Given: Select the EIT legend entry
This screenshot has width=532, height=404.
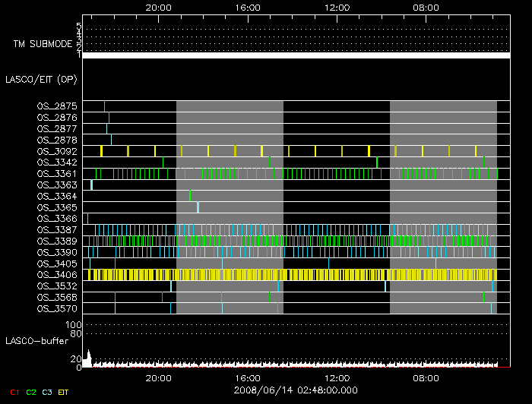Looking at the screenshot, I should pos(64,392).
